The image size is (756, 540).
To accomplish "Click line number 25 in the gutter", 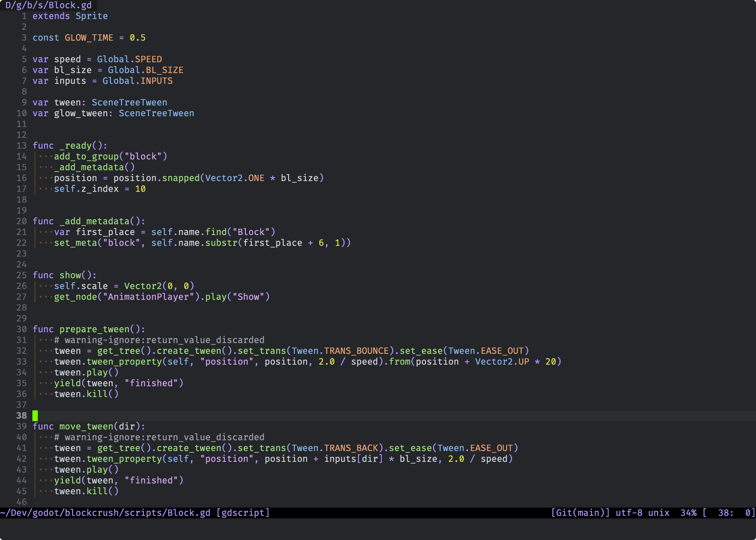I will click(22, 275).
